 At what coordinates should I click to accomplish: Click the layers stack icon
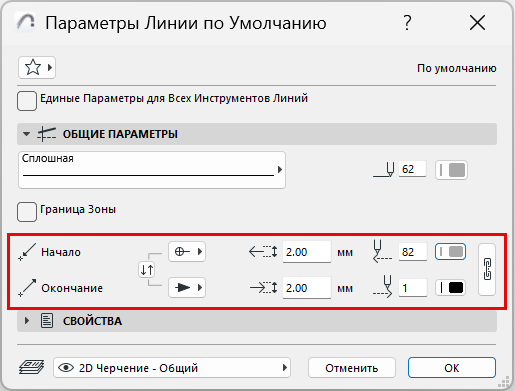(32, 367)
